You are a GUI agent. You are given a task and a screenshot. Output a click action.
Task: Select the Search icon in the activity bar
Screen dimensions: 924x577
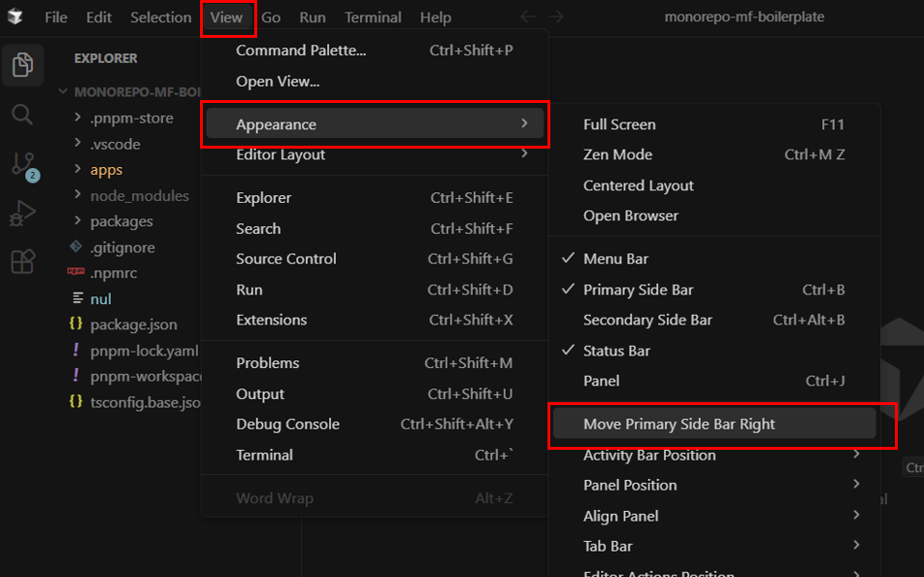[21, 115]
